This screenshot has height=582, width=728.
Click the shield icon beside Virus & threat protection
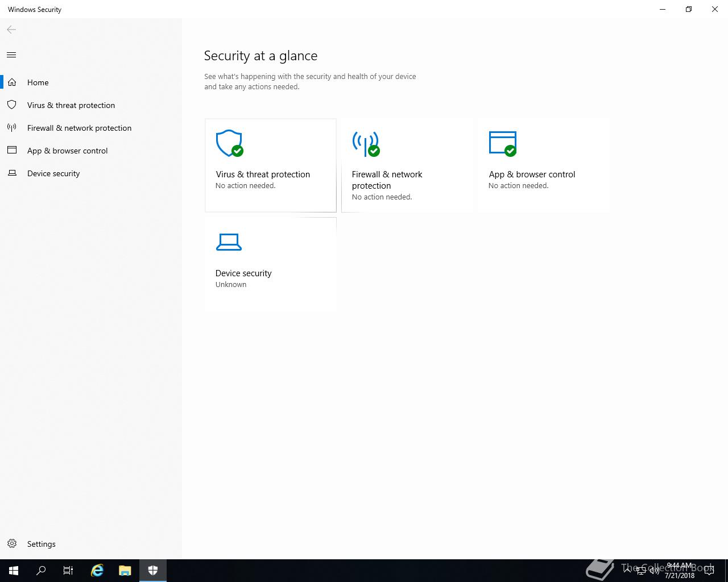tap(12, 105)
